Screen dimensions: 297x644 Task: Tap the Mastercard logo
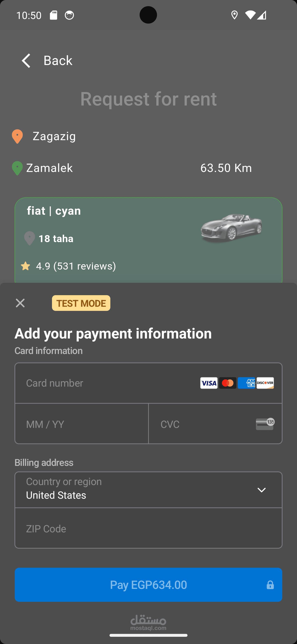click(227, 383)
